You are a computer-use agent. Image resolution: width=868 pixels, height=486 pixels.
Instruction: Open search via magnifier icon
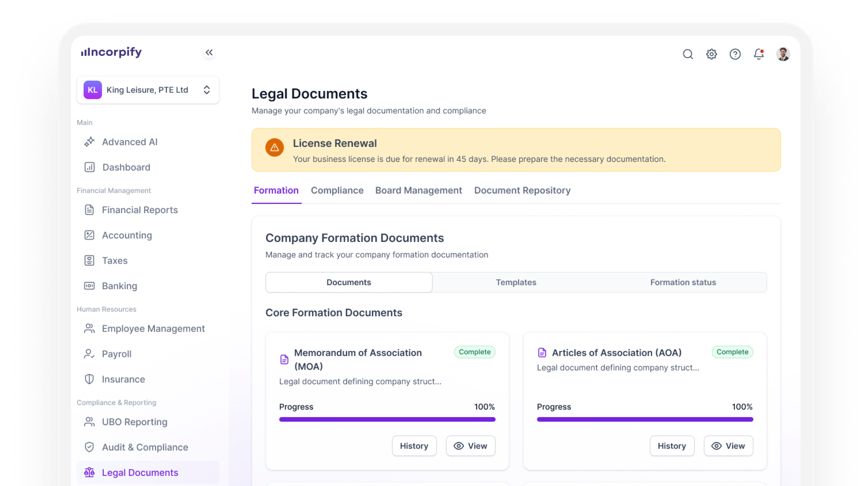[x=688, y=54]
